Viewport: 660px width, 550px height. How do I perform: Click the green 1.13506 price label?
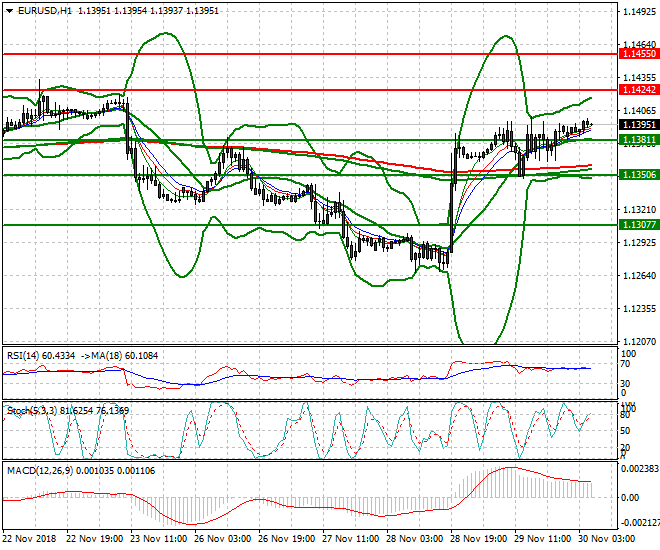coord(636,175)
